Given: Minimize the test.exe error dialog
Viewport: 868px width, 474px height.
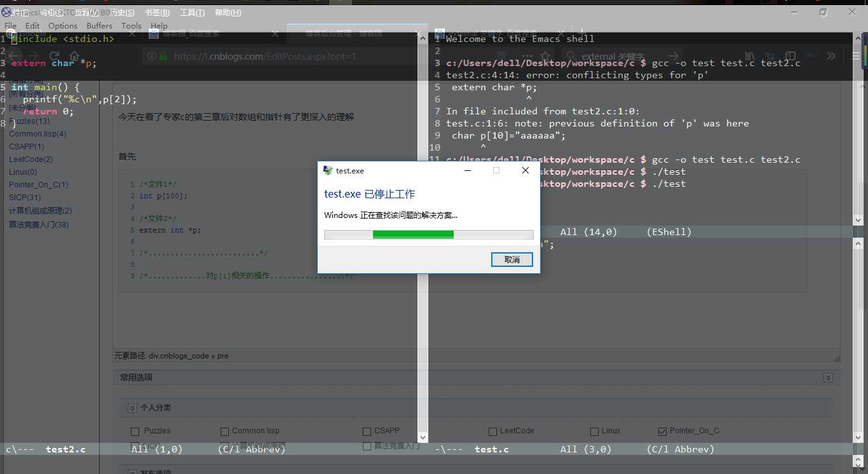Looking at the screenshot, I should pyautogui.click(x=468, y=170).
